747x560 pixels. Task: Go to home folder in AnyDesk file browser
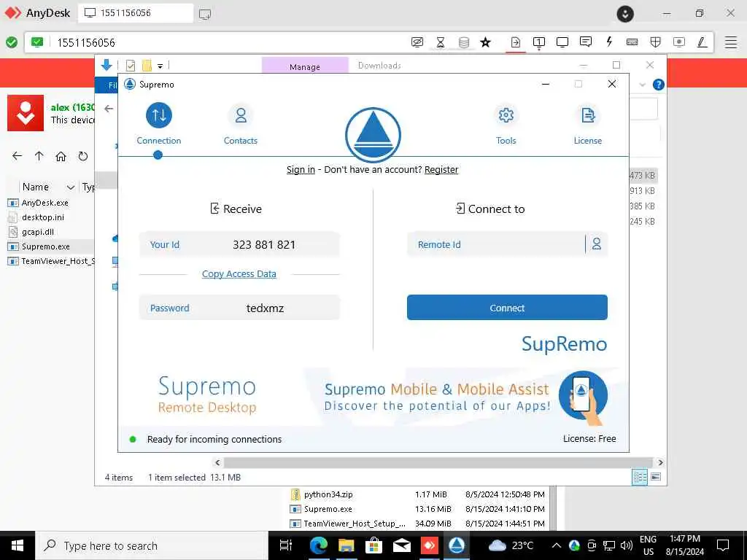(61, 156)
